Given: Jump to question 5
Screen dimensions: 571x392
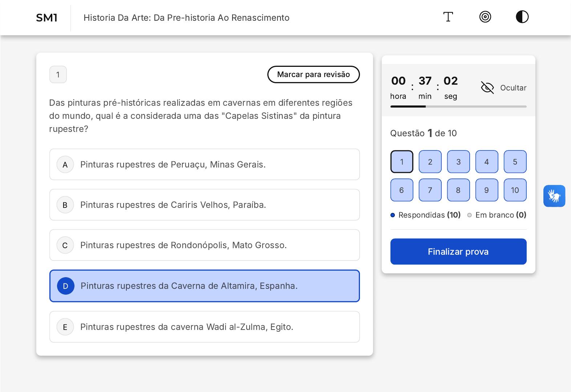Looking at the screenshot, I should click(515, 162).
